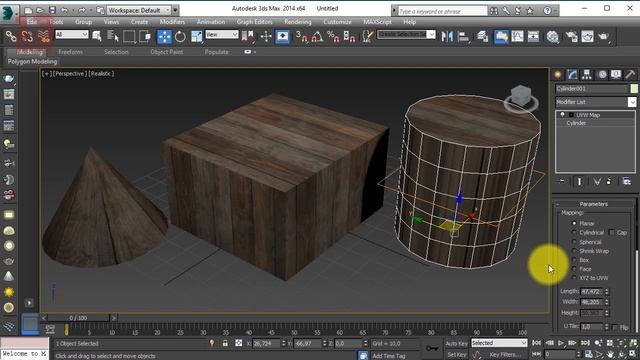640x360 pixels.
Task: Open the reference coordinate View dropdown
Action: pos(222,35)
